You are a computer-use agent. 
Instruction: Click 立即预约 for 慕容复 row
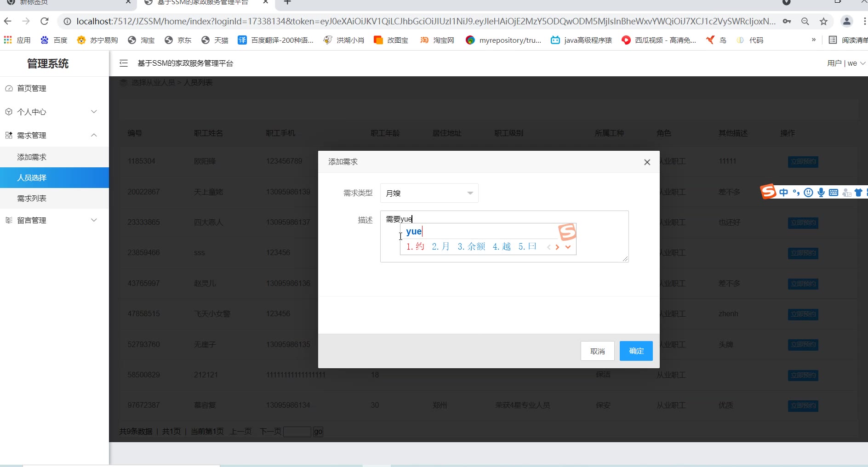803,405
